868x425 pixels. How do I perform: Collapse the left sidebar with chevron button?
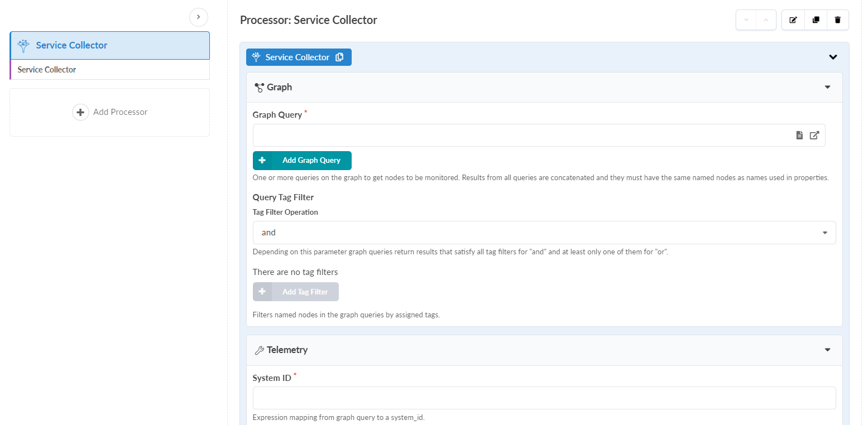pos(199,17)
